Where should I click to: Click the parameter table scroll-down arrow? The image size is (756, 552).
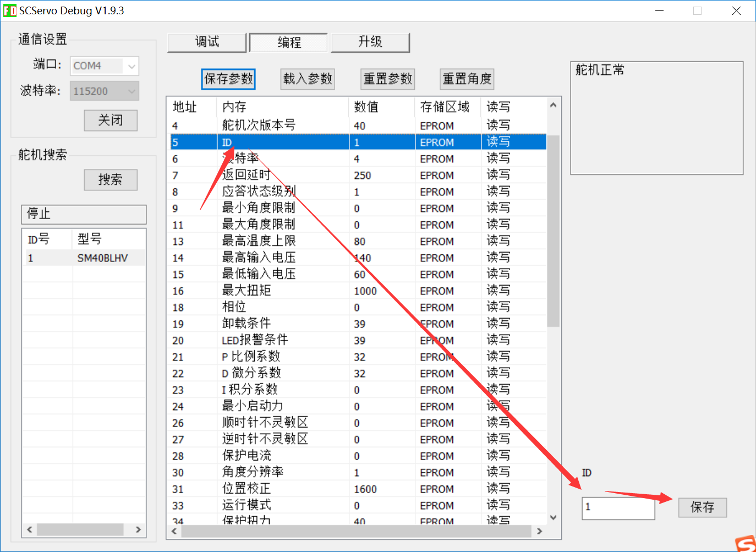pos(554,517)
